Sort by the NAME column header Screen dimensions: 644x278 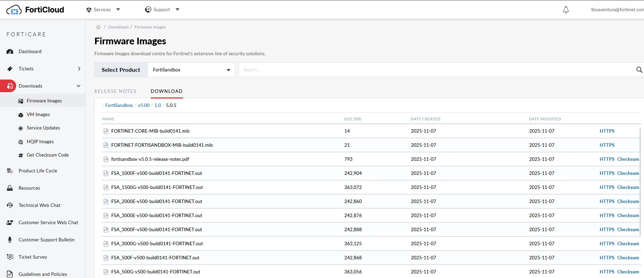click(x=108, y=119)
